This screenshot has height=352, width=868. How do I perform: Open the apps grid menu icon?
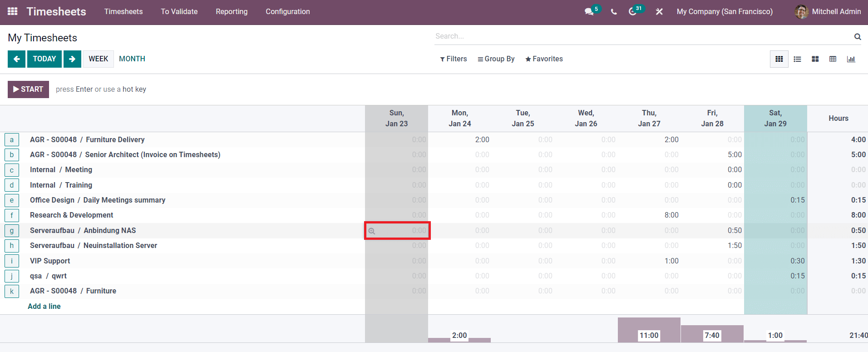[x=13, y=11]
